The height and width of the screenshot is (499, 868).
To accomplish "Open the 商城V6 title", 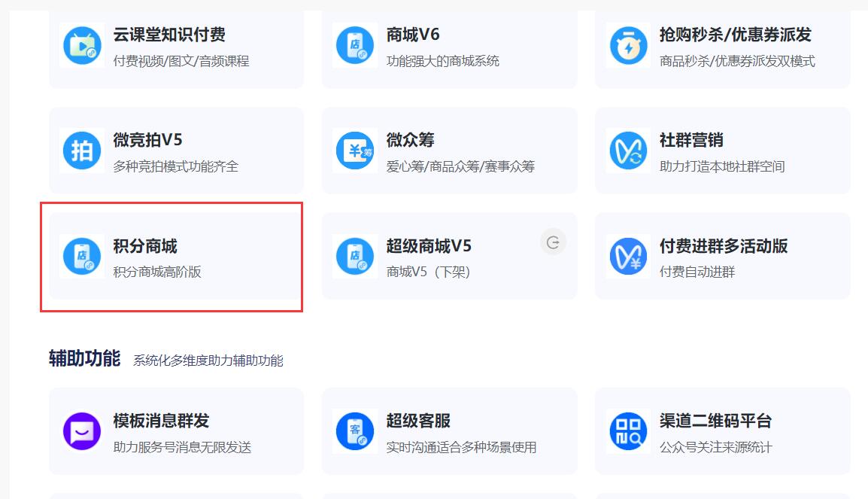I will coord(413,35).
